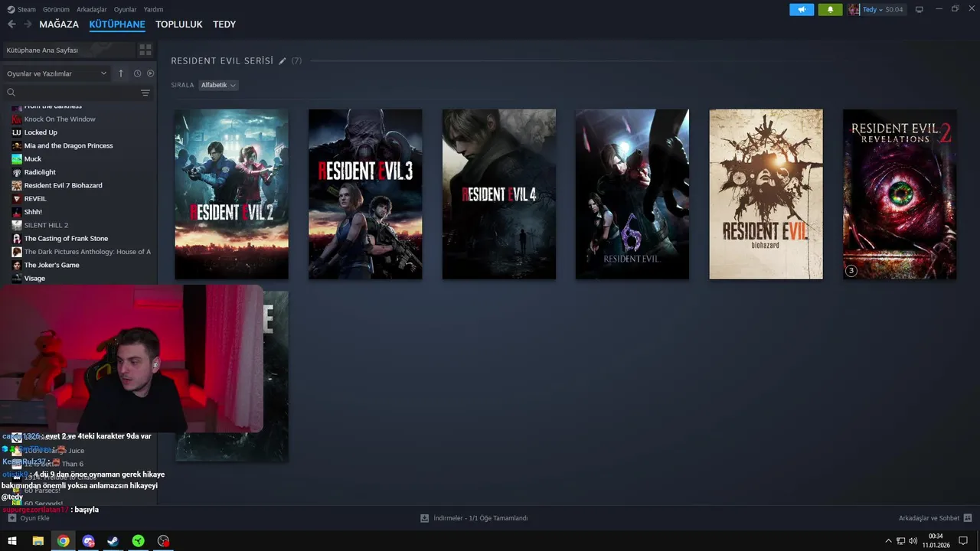Go forward with the right arrow

tap(28, 24)
